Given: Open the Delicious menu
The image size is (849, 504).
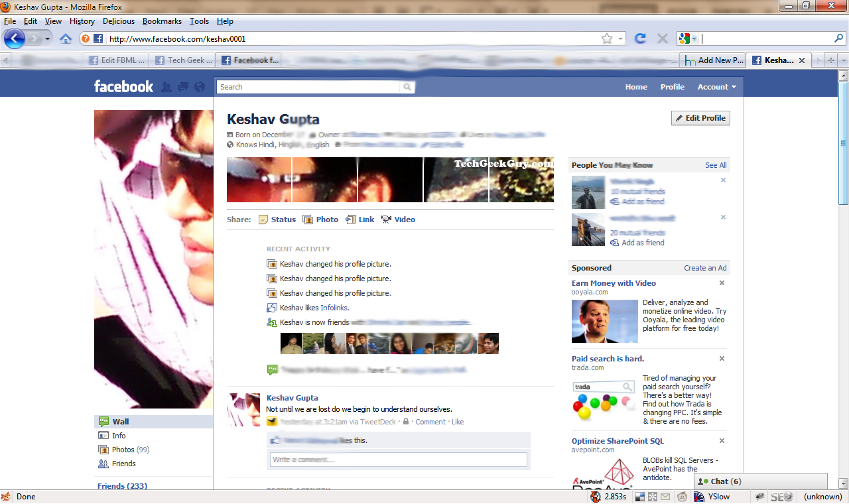Looking at the screenshot, I should coord(119,21).
